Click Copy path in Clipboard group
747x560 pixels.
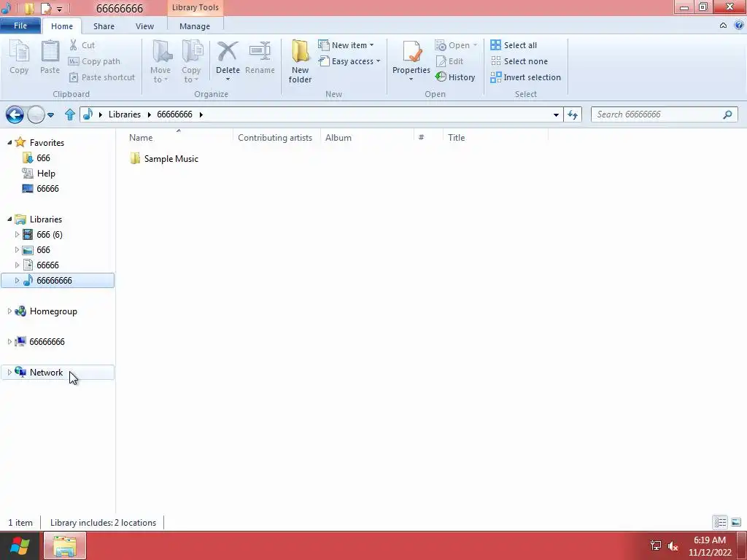point(94,61)
